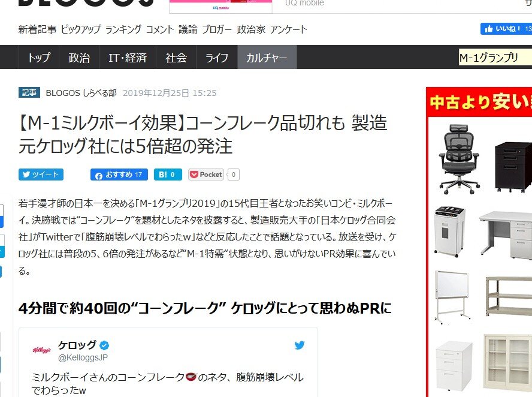The height and width of the screenshot is (397, 532).
Task: Click the Hatena B! bookmark button
Action: pos(168,175)
